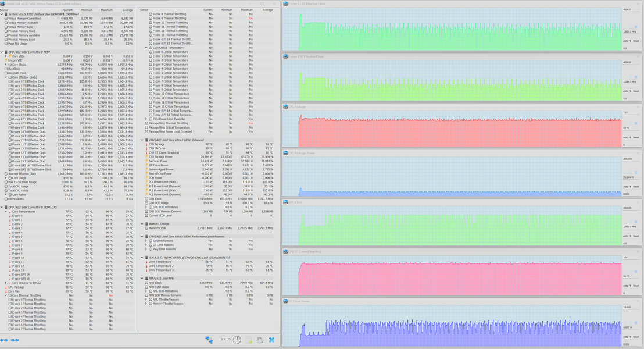Select the CPU Package Power sensor row
This screenshot has height=349, width=644.
(x=207, y=156)
